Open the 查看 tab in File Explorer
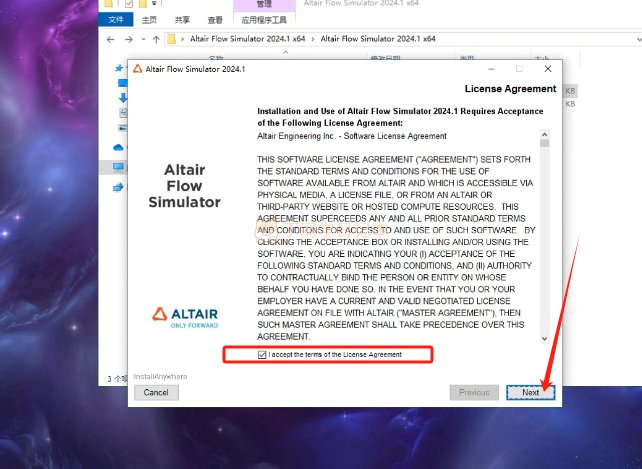The image size is (642, 469). click(215, 20)
